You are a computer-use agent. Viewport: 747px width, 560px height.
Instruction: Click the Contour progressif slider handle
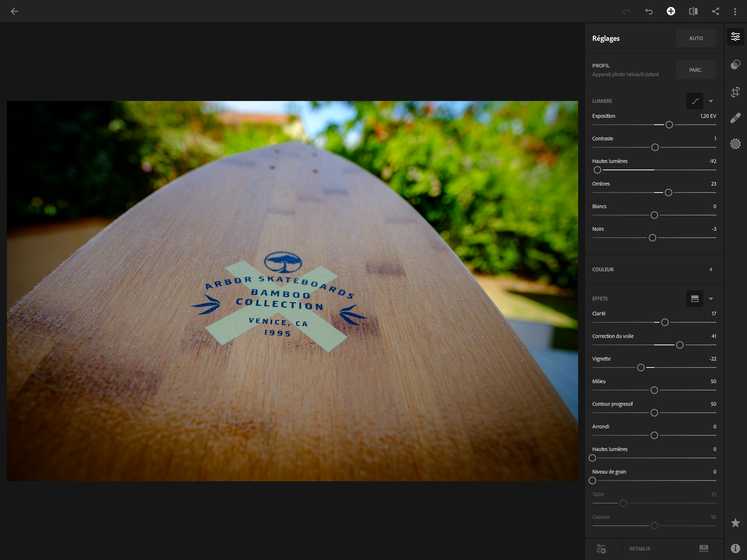[654, 413]
